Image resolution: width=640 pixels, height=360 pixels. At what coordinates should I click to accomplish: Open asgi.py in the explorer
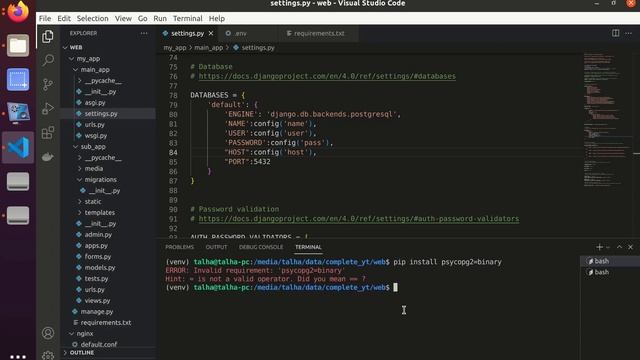(x=95, y=103)
